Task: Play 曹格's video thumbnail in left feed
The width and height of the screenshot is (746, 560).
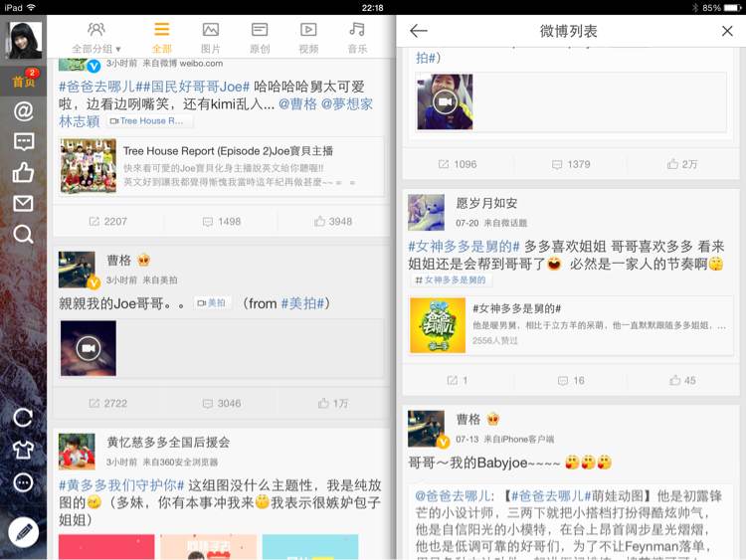Action: pos(89,348)
